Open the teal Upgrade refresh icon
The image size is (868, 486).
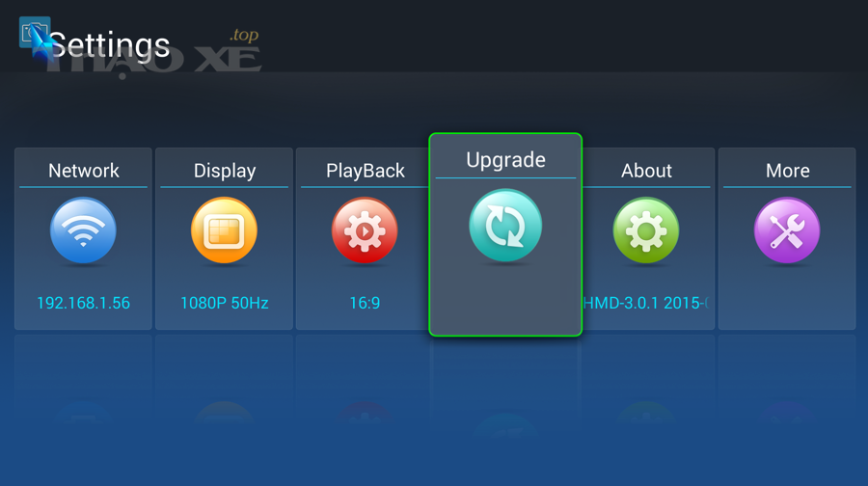(505, 226)
